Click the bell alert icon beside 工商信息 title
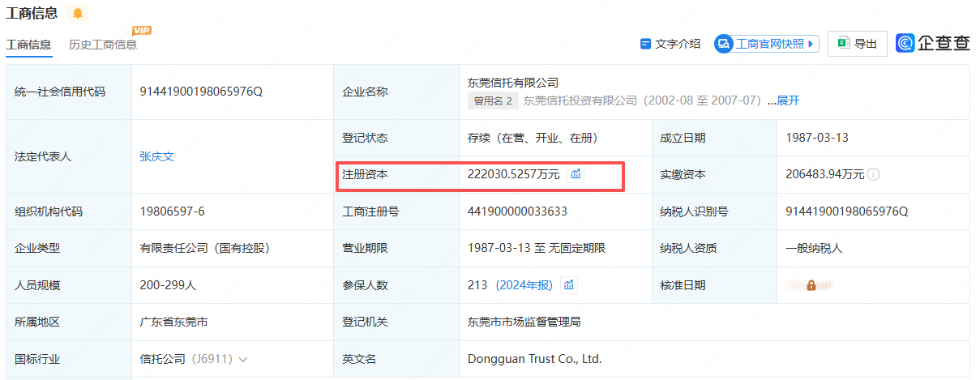Screen dimensions: 980x380 click(77, 13)
